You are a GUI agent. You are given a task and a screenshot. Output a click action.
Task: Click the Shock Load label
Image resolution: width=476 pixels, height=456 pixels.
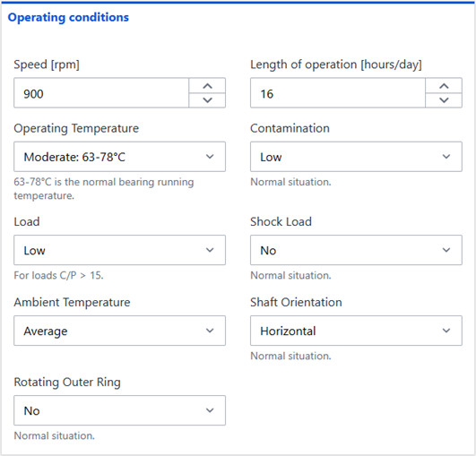pyautogui.click(x=281, y=222)
